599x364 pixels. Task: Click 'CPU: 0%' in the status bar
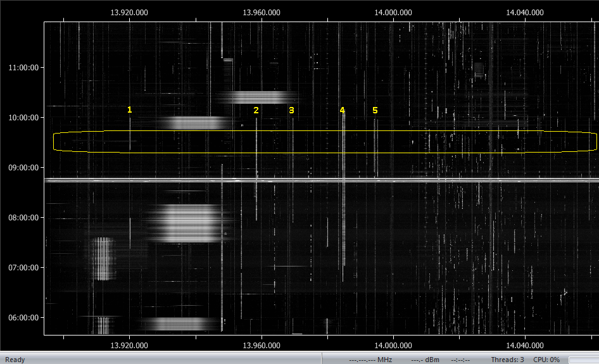[x=546, y=360]
